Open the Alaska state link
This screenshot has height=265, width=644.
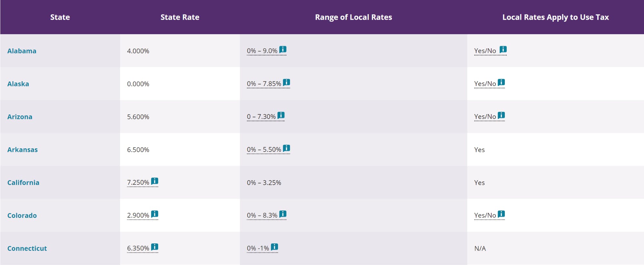[18, 84]
